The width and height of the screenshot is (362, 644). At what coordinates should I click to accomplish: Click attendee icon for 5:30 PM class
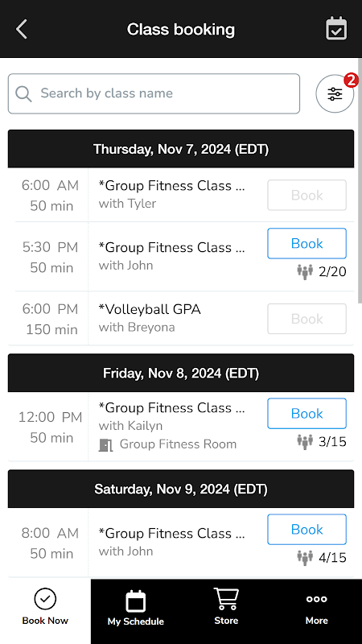(x=305, y=272)
